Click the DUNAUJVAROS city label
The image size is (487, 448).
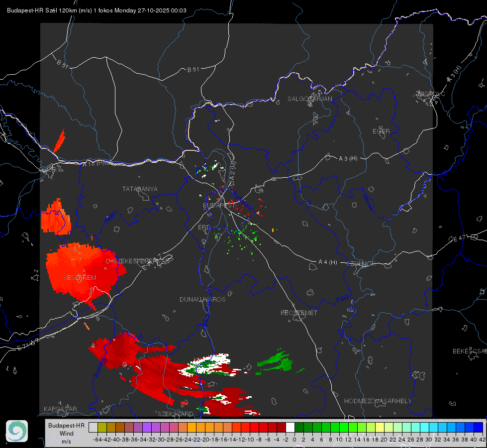[202, 299]
